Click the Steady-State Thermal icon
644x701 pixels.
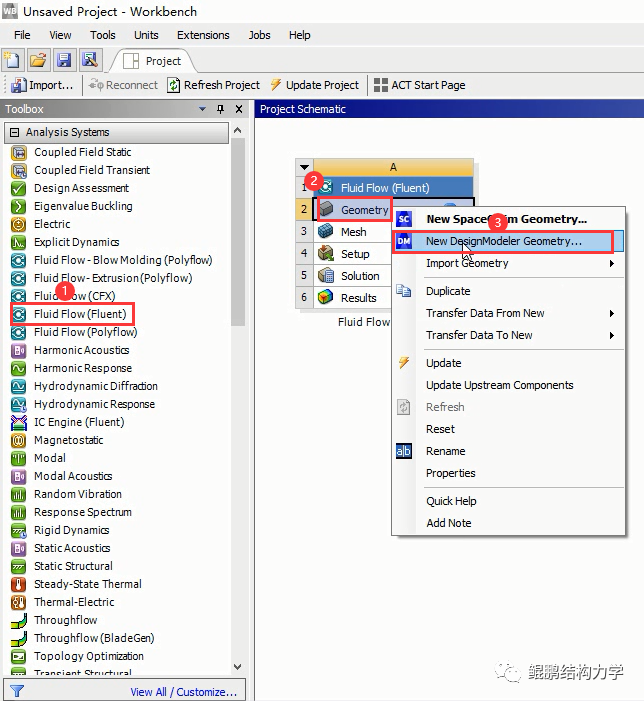point(18,584)
